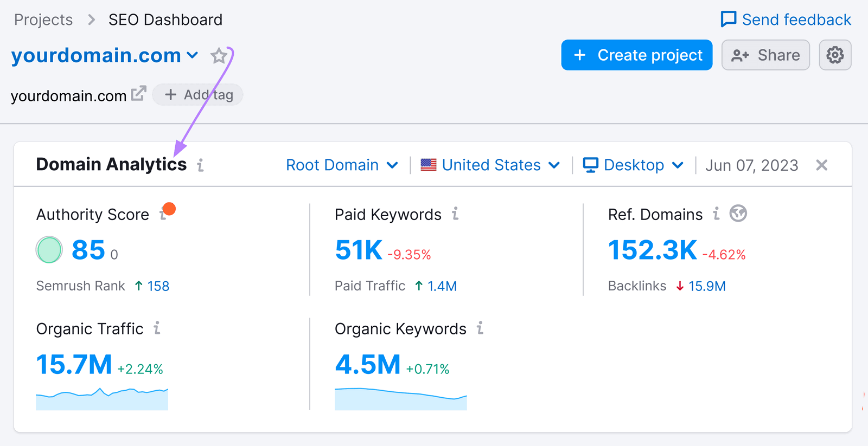The width and height of the screenshot is (868, 446).
Task: Open Send feedback link
Action: (786, 20)
